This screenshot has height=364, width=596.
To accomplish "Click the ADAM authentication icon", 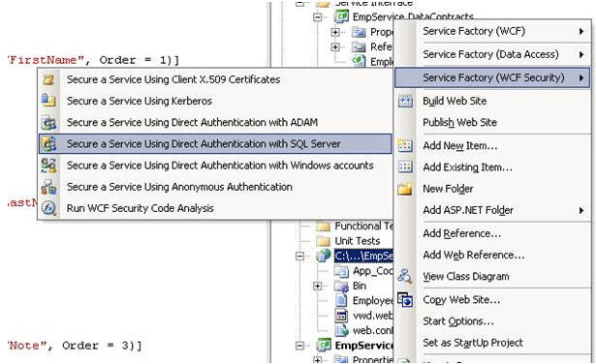I will click(48, 123).
